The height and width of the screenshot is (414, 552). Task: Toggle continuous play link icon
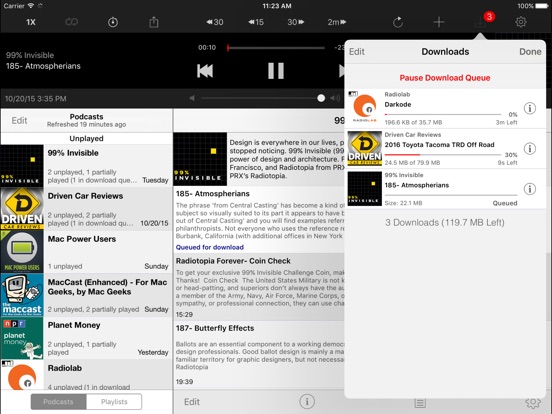point(71,22)
